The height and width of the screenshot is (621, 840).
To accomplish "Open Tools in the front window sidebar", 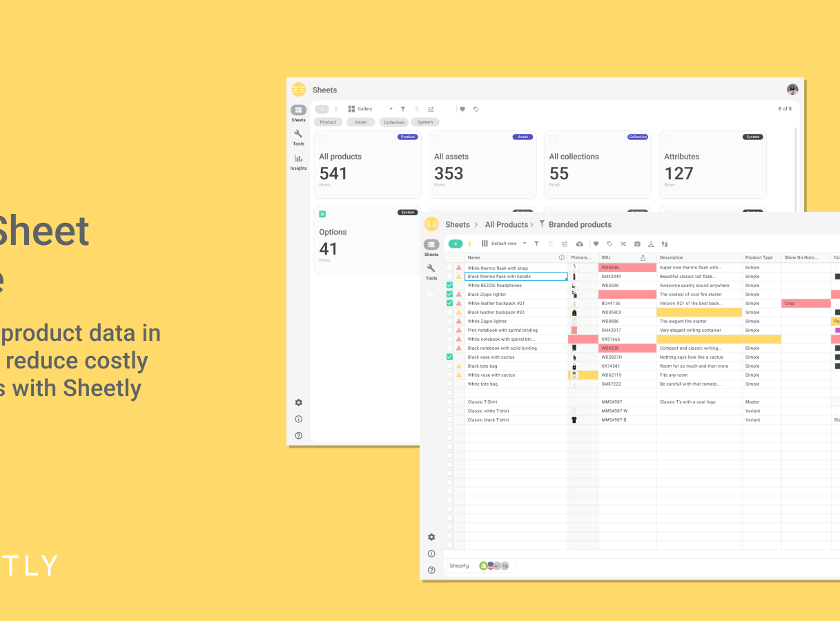I will (x=431, y=271).
